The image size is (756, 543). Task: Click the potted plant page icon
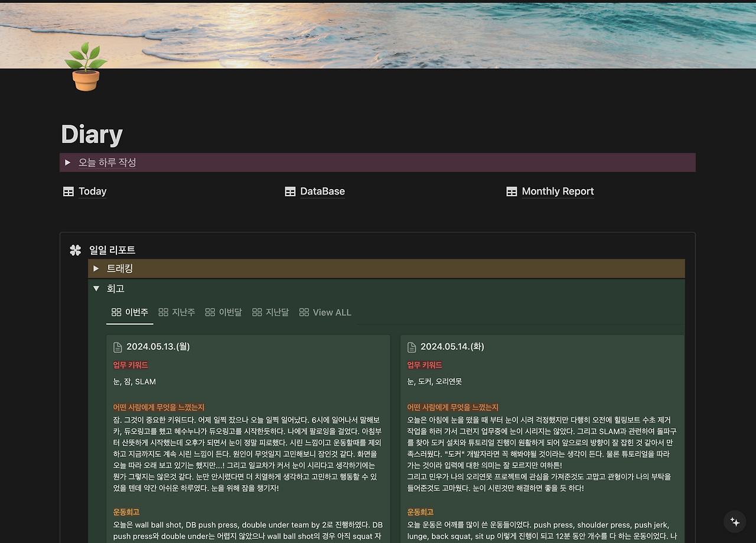point(86,67)
